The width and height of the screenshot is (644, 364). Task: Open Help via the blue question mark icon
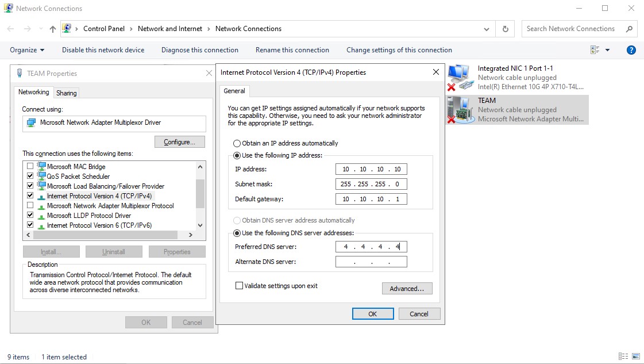pyautogui.click(x=631, y=49)
